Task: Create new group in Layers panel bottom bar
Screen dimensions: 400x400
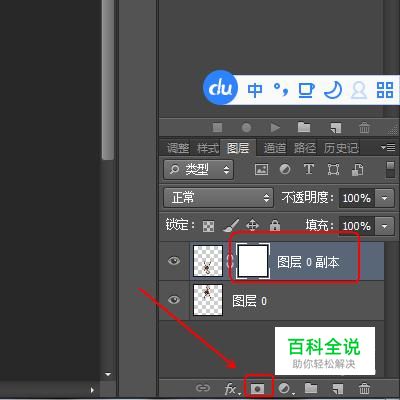Action: click(x=311, y=388)
